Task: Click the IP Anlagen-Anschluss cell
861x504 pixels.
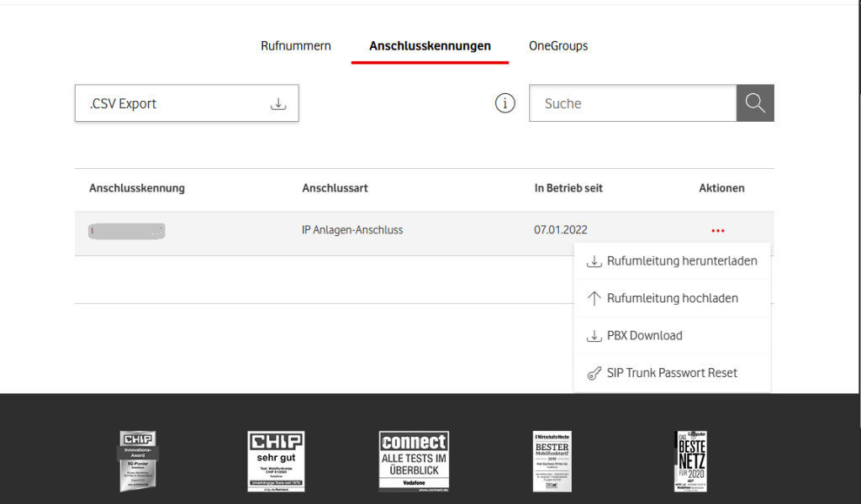Action: click(x=352, y=230)
